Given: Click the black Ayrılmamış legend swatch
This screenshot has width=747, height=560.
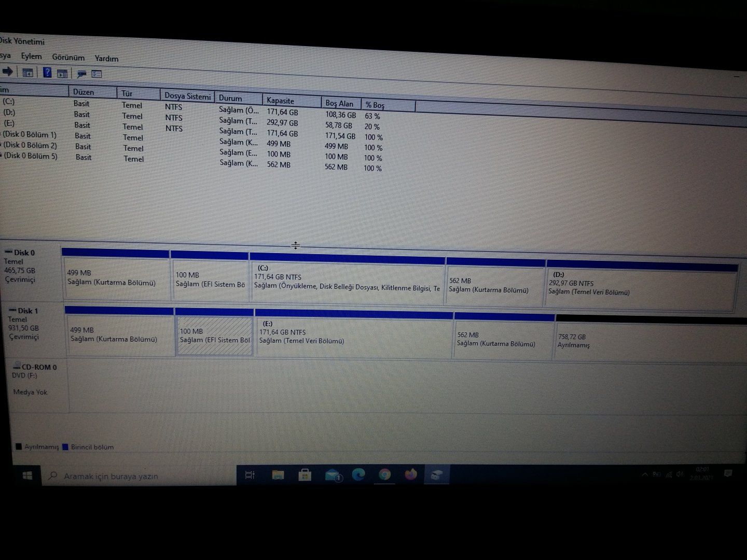Looking at the screenshot, I should (x=19, y=446).
